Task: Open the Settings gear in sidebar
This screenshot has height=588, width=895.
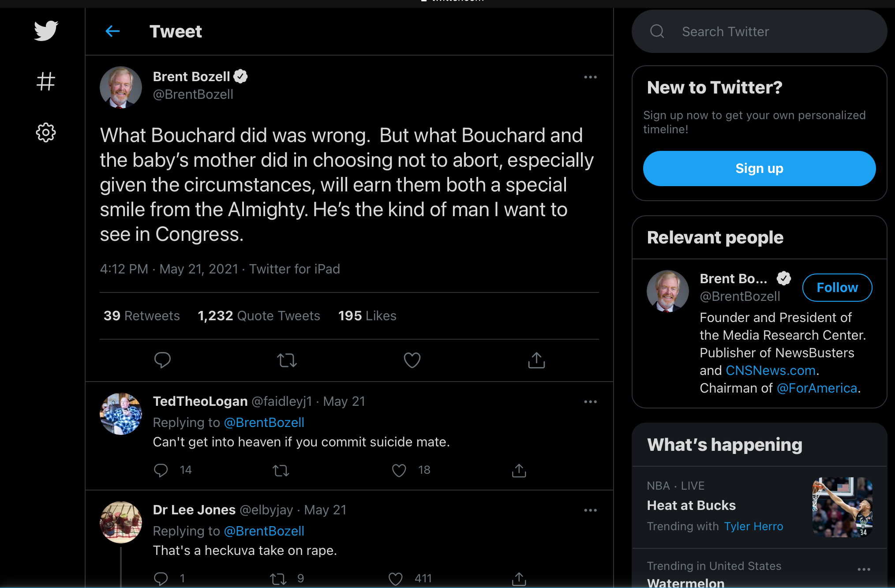Action: (x=46, y=132)
